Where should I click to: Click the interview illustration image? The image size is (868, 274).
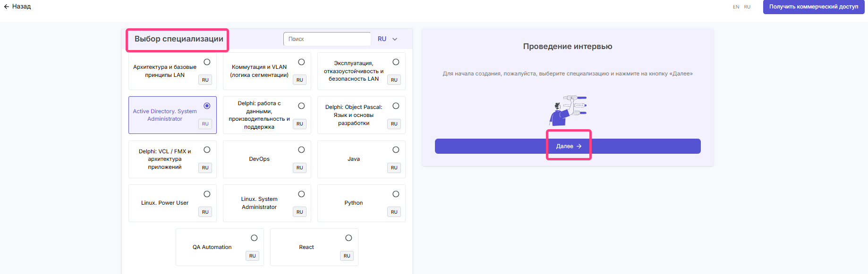pyautogui.click(x=568, y=111)
